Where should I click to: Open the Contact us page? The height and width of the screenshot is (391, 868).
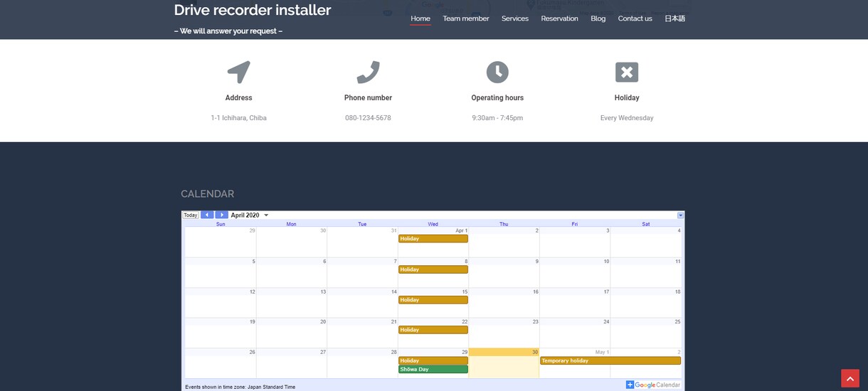pyautogui.click(x=635, y=18)
